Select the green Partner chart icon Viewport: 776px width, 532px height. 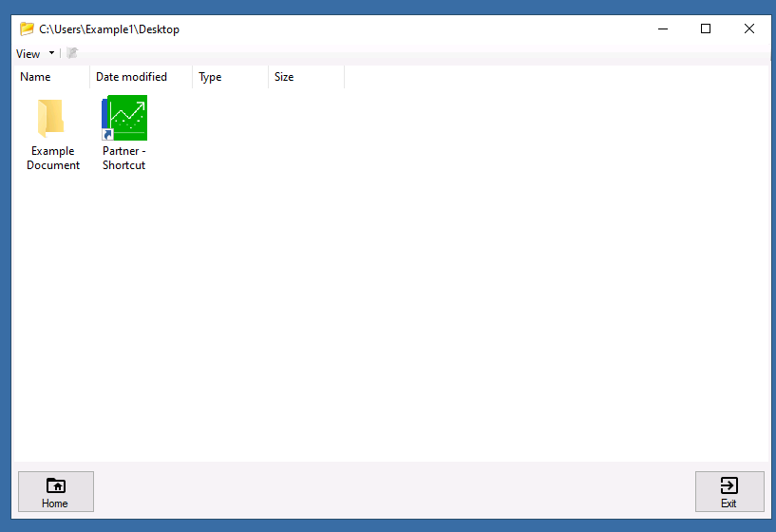pos(125,117)
